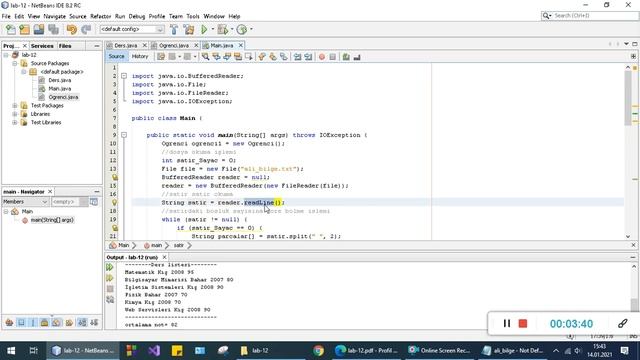Toggle the Navigator view icon beside the empty filter
This screenshot has width=640, height=360.
coord(94,202)
